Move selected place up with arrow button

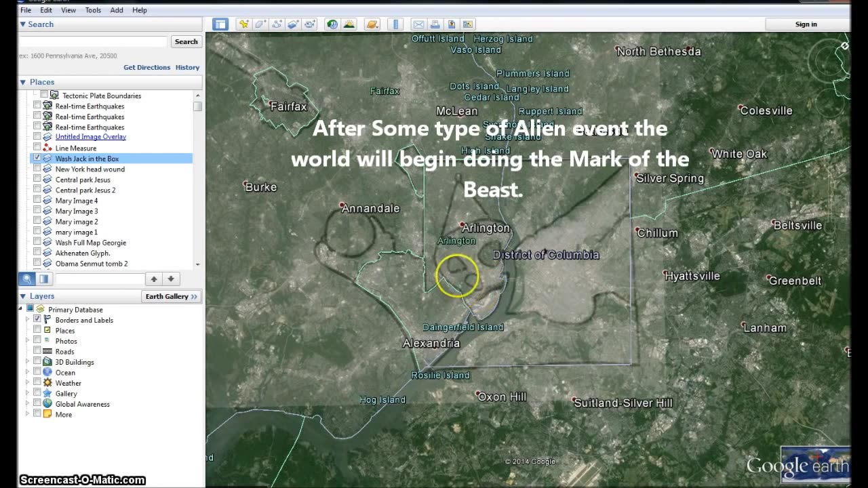click(x=154, y=279)
